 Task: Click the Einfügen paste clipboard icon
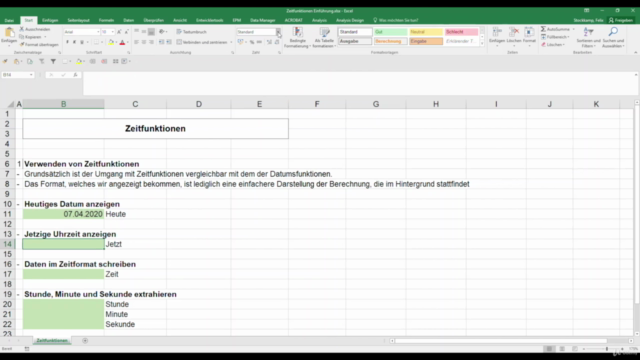9,33
